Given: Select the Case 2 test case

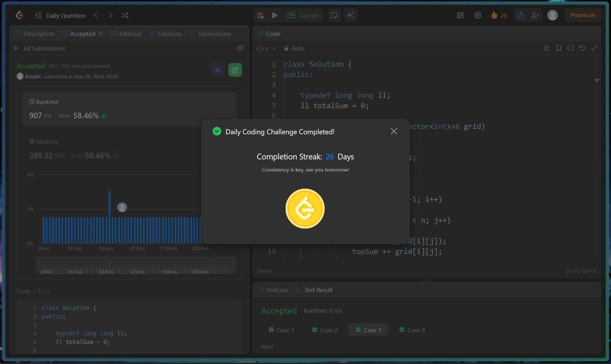Looking at the screenshot, I should click(325, 330).
